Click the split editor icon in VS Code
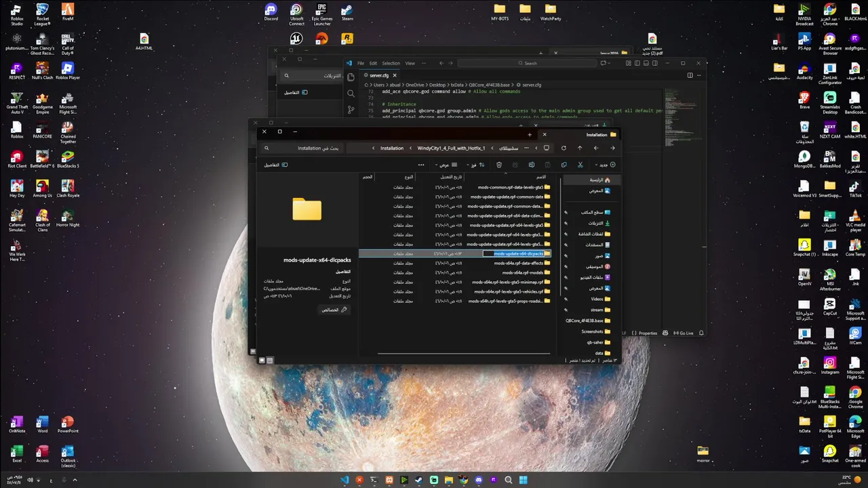Screen dimensions: 868x488 point(690,75)
